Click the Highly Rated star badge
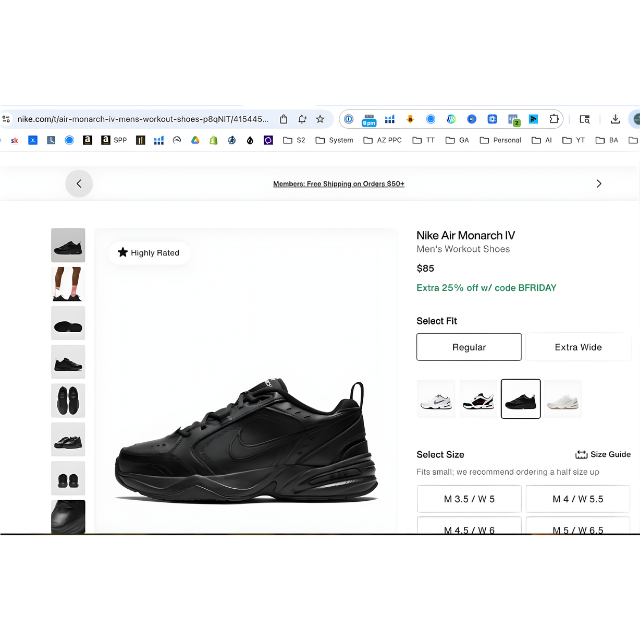Image resolution: width=640 pixels, height=640 pixels. (149, 253)
